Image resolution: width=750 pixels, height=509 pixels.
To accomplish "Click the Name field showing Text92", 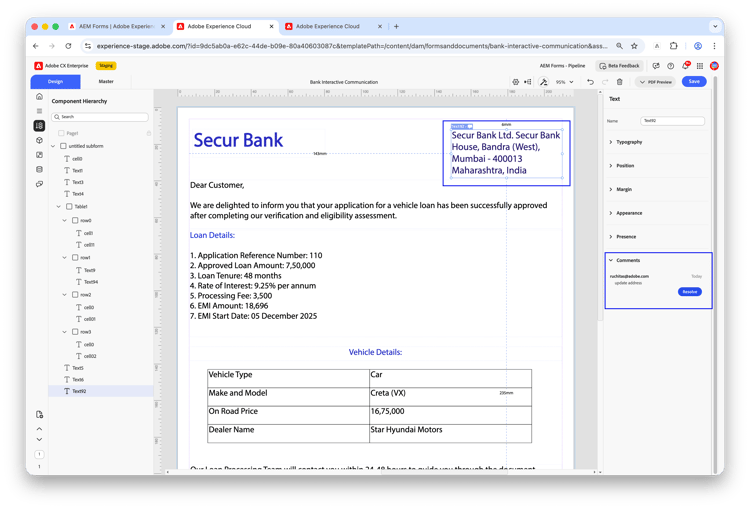I will click(x=672, y=121).
